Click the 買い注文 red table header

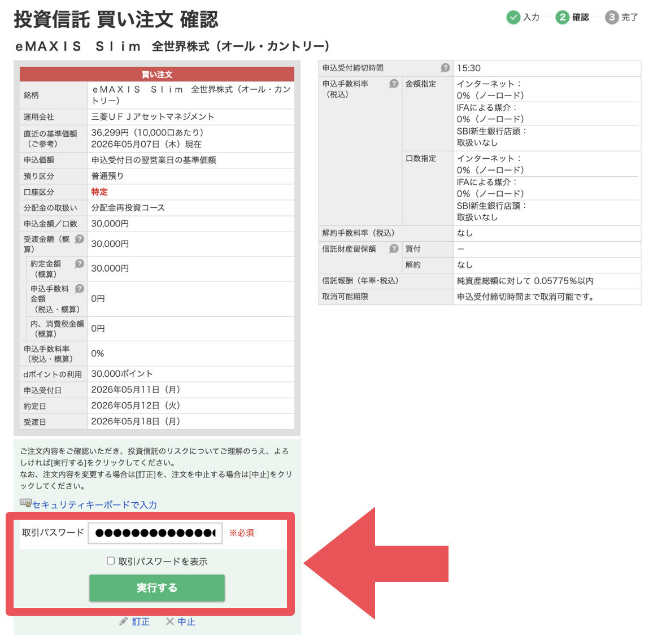click(x=157, y=74)
